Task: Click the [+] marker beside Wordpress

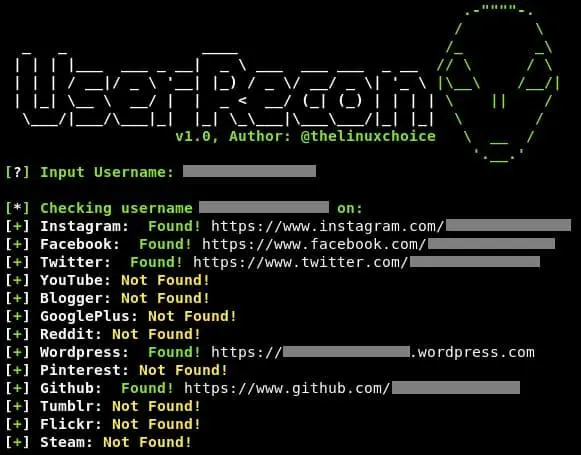Action: (17, 352)
